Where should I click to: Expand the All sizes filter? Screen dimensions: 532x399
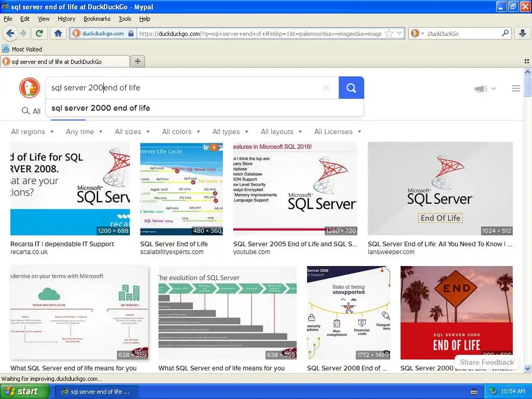pyautogui.click(x=132, y=131)
